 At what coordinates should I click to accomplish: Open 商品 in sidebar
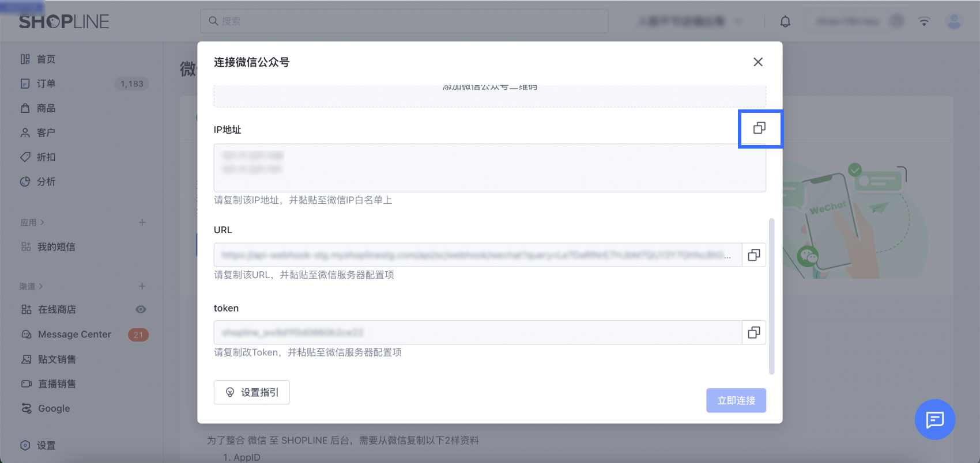click(x=46, y=108)
